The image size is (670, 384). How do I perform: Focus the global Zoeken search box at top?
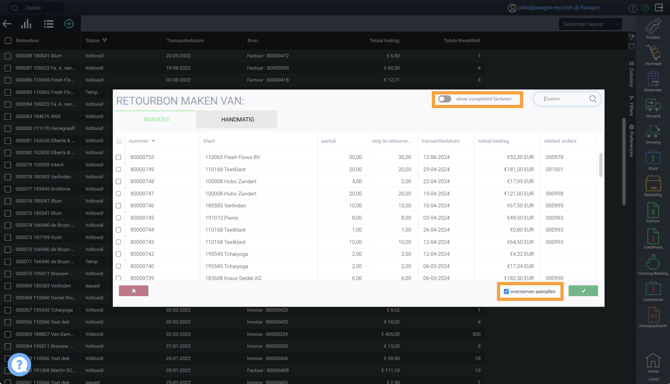[37, 8]
